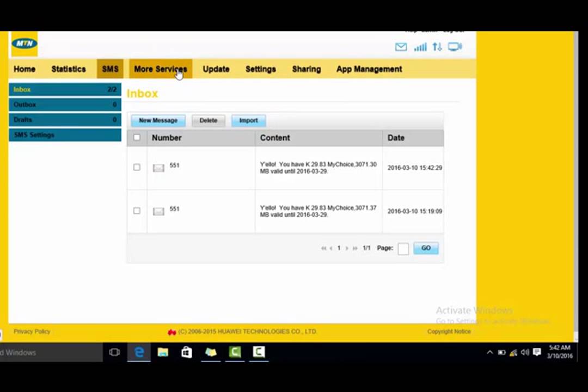Open second green Camtasia taskbar icon
Image resolution: width=588 pixels, height=392 pixels.
(259, 352)
